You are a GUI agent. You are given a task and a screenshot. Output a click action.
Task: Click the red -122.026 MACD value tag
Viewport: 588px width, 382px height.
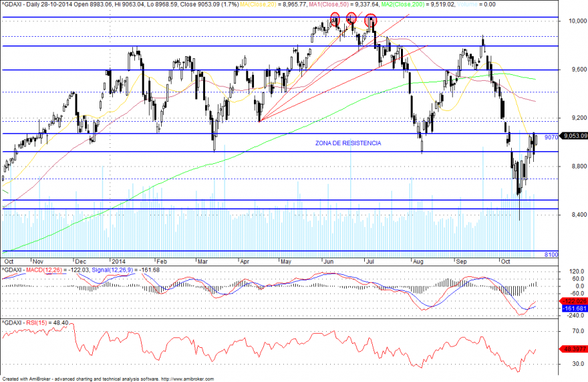point(573,301)
